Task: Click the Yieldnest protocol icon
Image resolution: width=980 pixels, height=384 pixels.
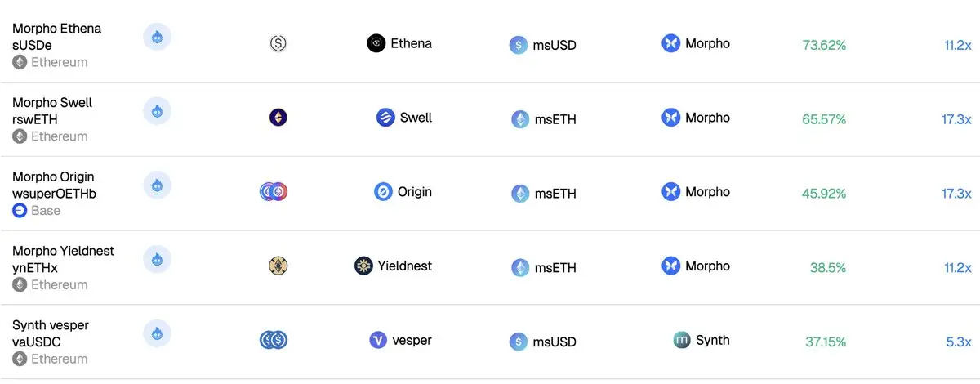Action: (x=363, y=266)
